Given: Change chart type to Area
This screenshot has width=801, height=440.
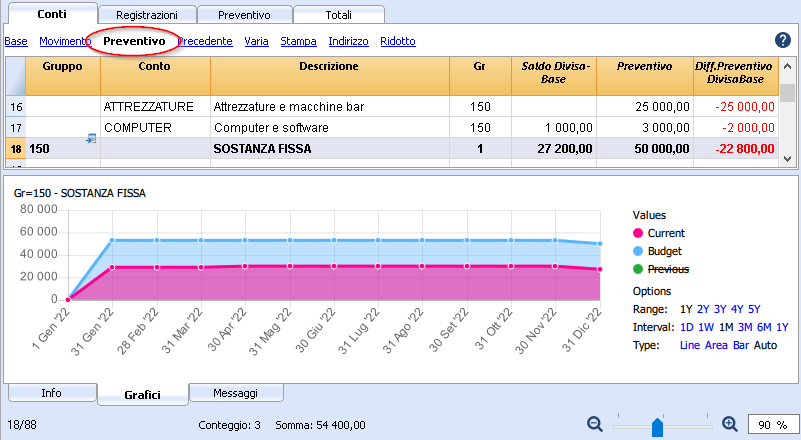Looking at the screenshot, I should point(716,345).
